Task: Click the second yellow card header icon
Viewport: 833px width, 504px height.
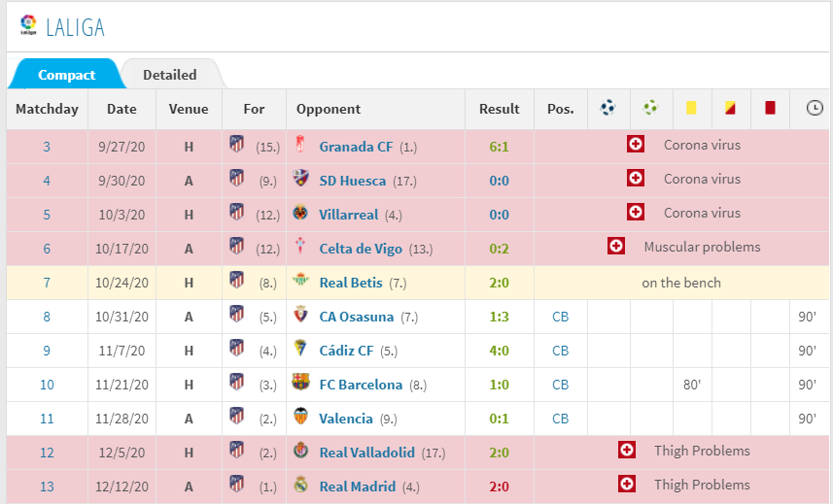Action: tap(730, 108)
